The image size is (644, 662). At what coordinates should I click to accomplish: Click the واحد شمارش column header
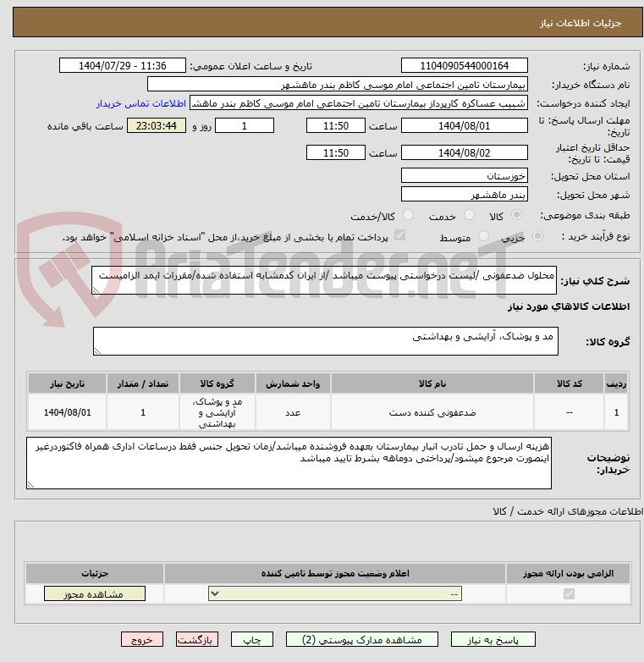293,383
